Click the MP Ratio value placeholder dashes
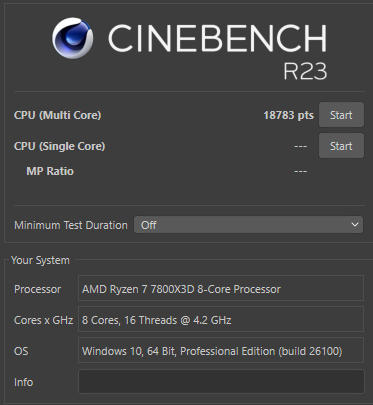 click(x=301, y=171)
